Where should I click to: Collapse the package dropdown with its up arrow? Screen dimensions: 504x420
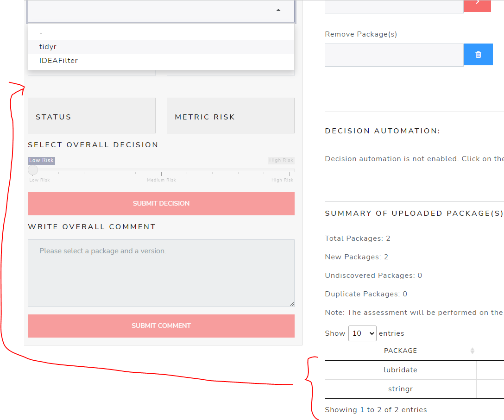pyautogui.click(x=278, y=9)
